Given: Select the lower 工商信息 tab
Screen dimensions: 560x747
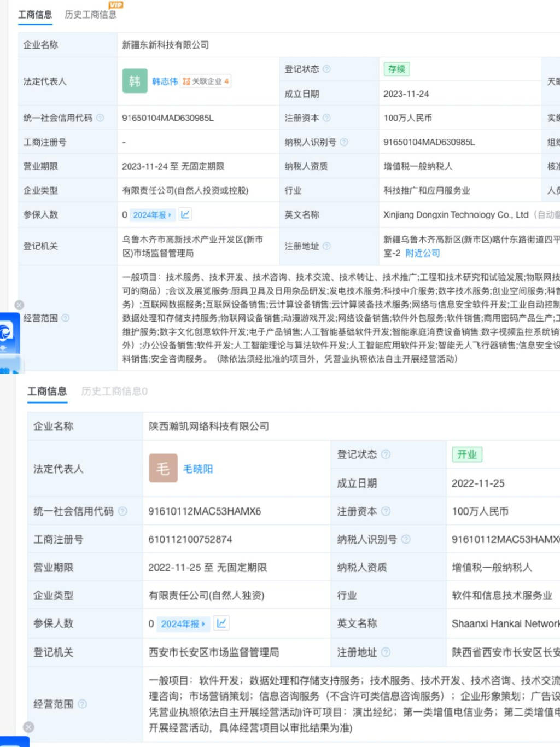Looking at the screenshot, I should 47,392.
